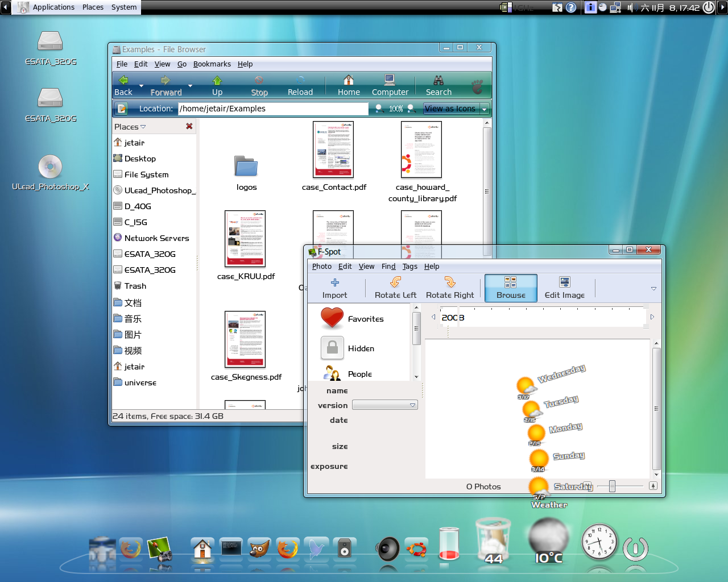
Task: Click the File Browser vertical scrollbar
Action: coord(487,192)
